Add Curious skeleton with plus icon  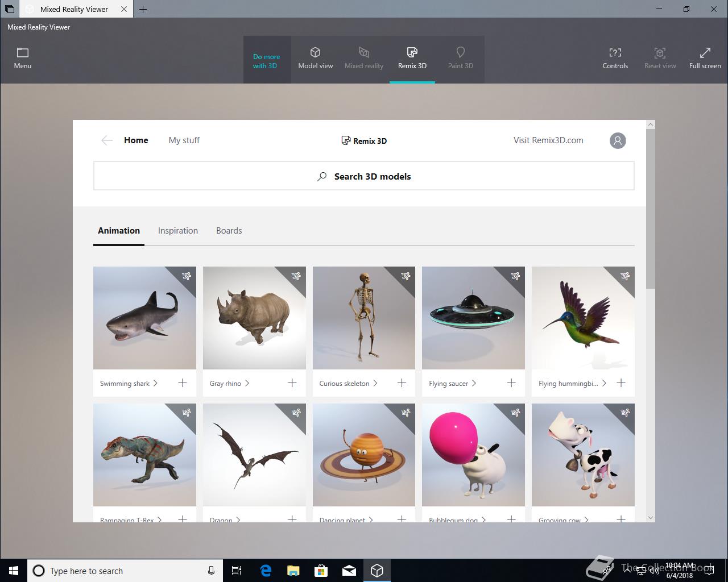click(402, 383)
